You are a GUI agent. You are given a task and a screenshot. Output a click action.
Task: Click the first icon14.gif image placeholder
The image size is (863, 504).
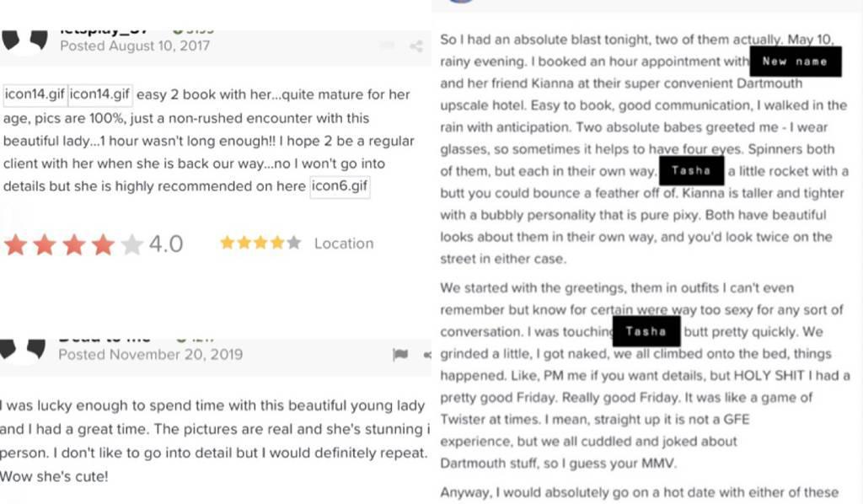click(x=35, y=94)
